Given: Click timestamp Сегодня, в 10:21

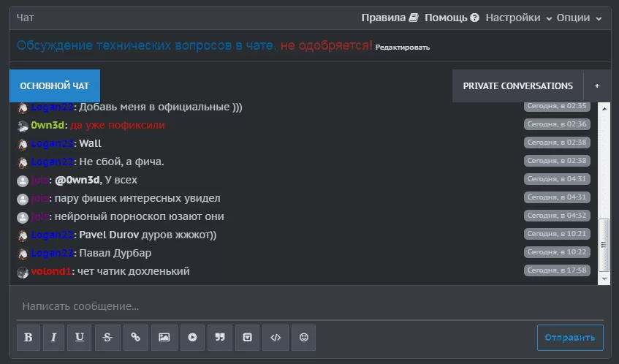Looking at the screenshot, I should (x=557, y=234).
